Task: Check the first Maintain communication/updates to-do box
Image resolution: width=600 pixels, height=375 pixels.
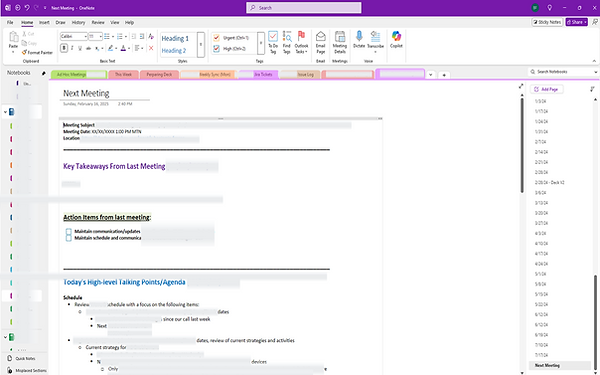Action: coord(68,231)
